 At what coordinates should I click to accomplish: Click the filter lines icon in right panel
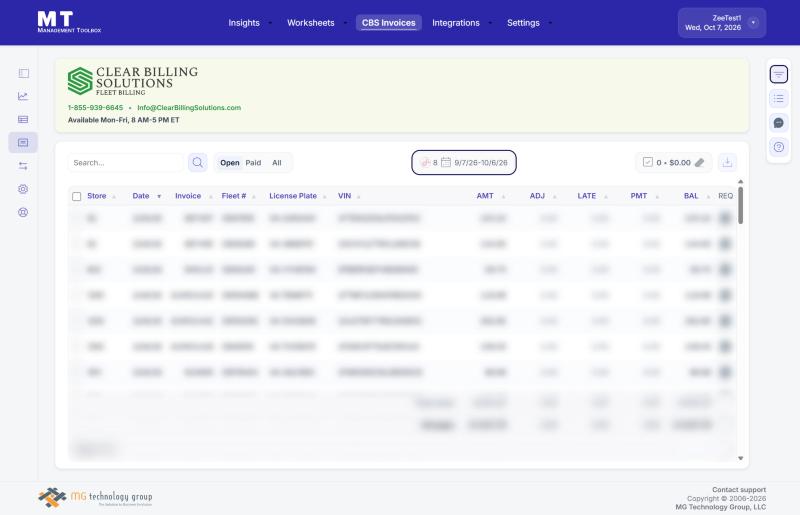pos(779,75)
